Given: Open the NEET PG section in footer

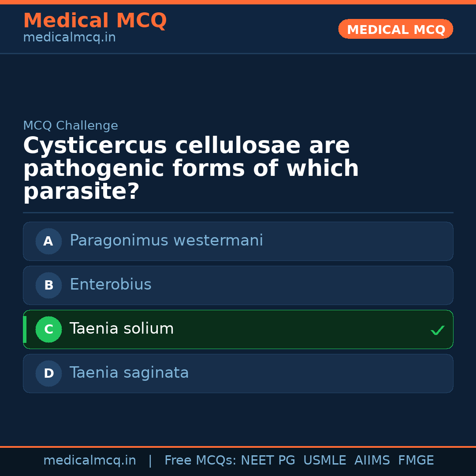Looking at the screenshot, I should (x=268, y=460).
